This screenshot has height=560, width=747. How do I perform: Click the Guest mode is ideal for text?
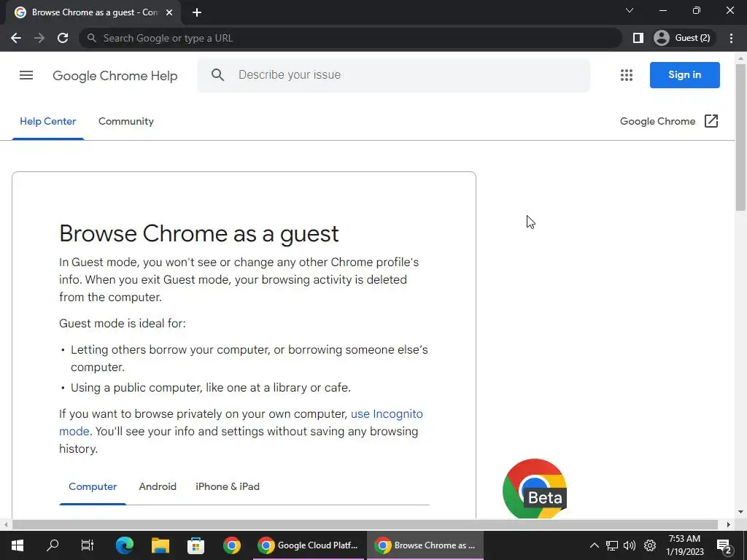click(123, 323)
